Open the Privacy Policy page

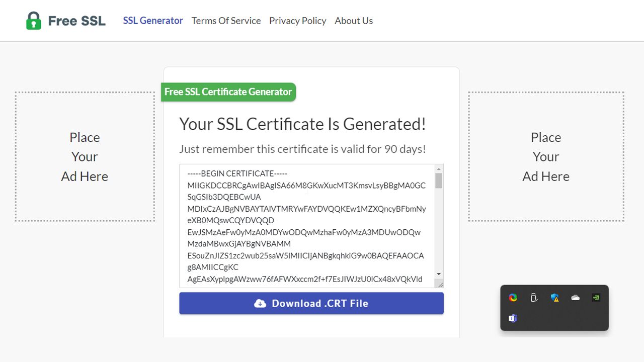297,21
